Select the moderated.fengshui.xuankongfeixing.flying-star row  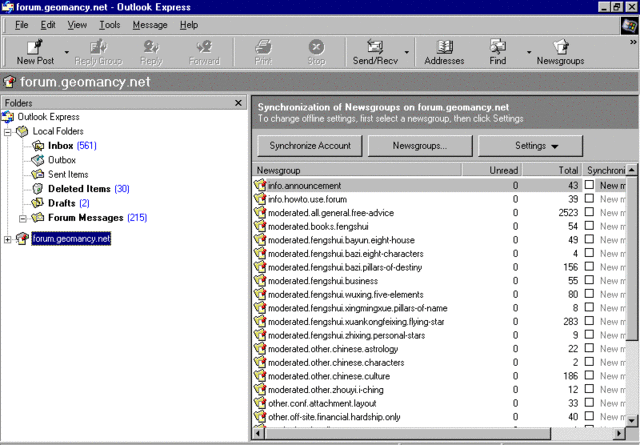click(x=439, y=322)
